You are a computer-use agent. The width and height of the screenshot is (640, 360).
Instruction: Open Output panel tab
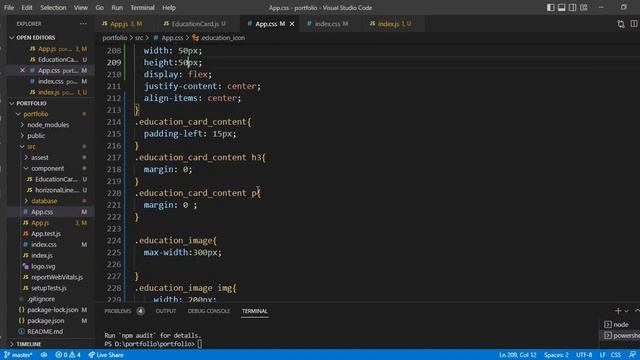pos(165,311)
